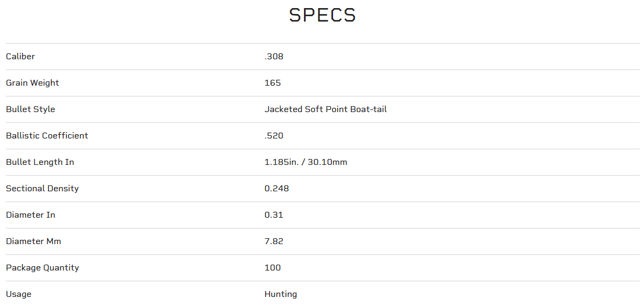Select the Hunting usage value
This screenshot has width=644, height=305.
point(281,294)
